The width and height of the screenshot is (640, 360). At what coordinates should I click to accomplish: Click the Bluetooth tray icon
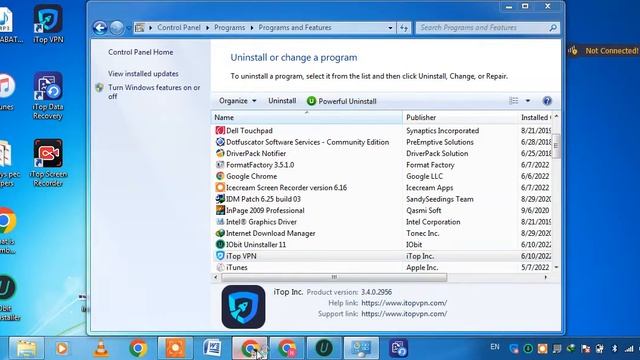tap(614, 348)
